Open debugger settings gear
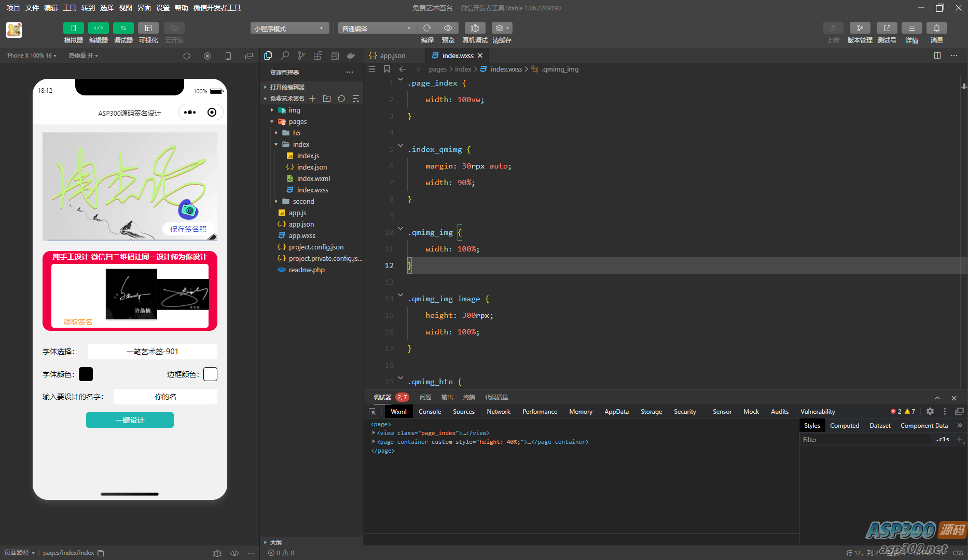Image resolution: width=968 pixels, height=560 pixels. click(x=930, y=412)
